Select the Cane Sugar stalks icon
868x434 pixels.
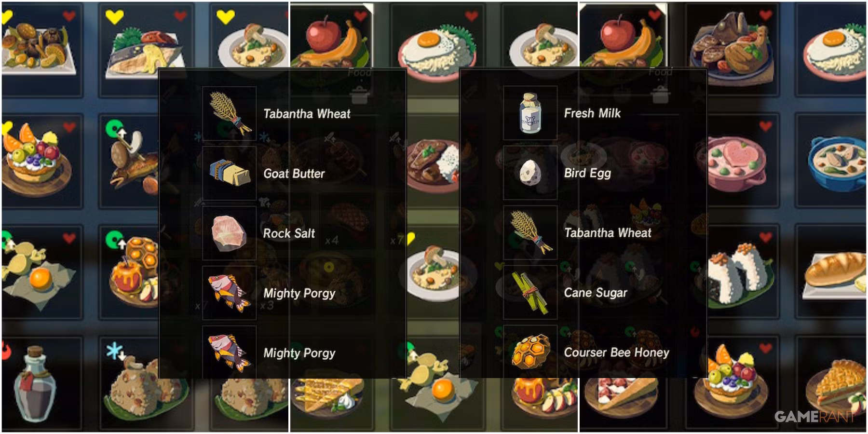pyautogui.click(x=530, y=293)
